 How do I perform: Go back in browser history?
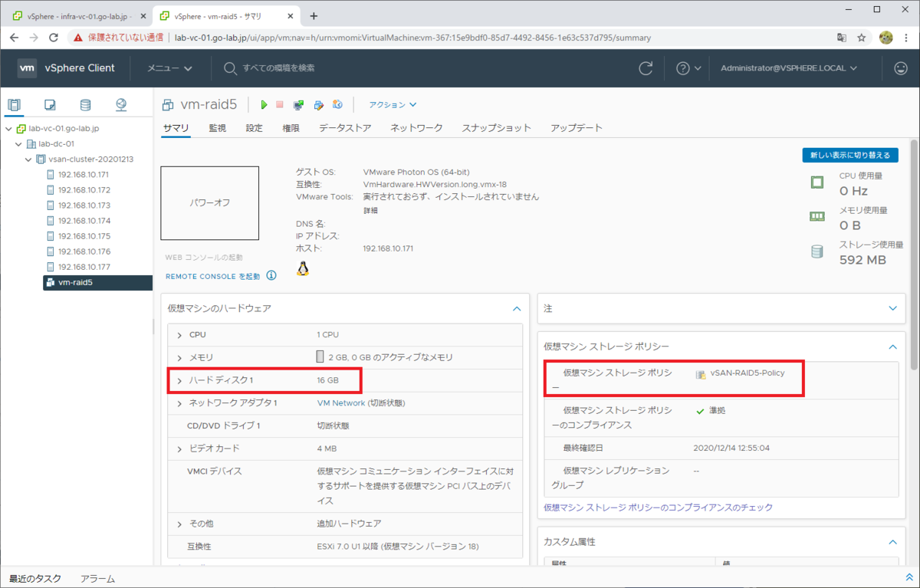coord(15,37)
